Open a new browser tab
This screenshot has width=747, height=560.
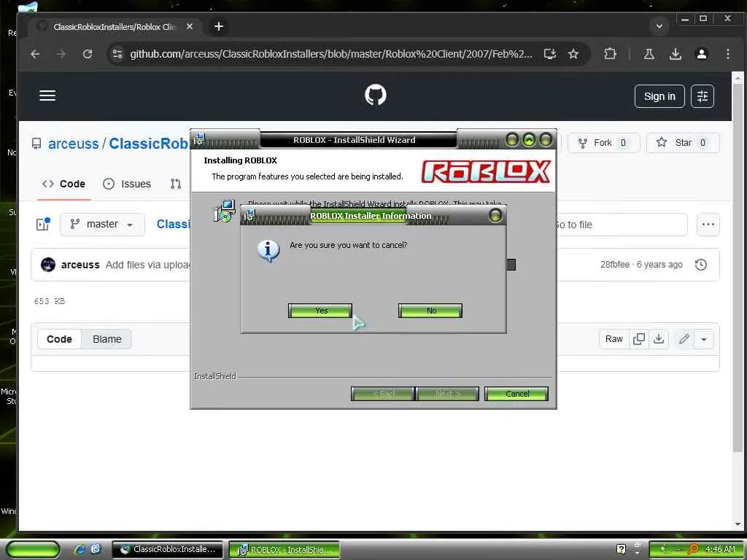coord(219,27)
